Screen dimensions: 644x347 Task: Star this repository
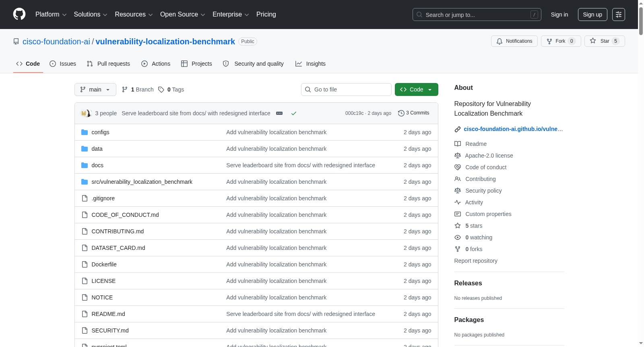605,41
